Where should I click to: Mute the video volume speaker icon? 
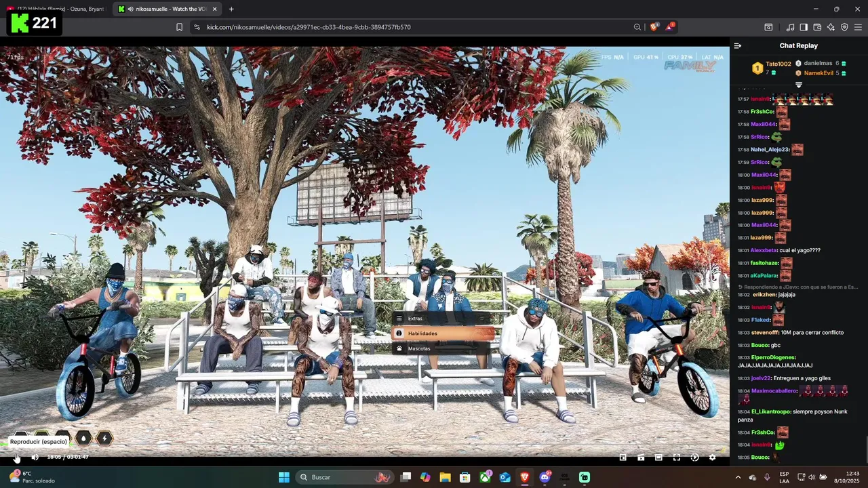coord(35,457)
